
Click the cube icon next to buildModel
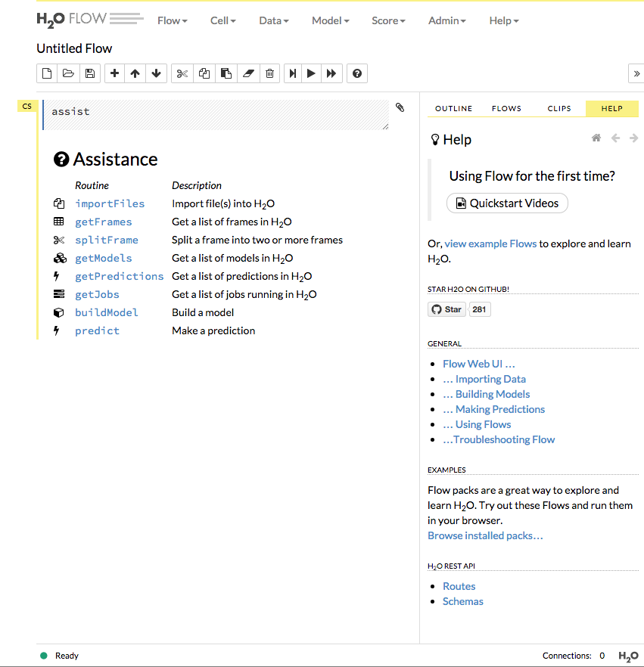tap(59, 312)
